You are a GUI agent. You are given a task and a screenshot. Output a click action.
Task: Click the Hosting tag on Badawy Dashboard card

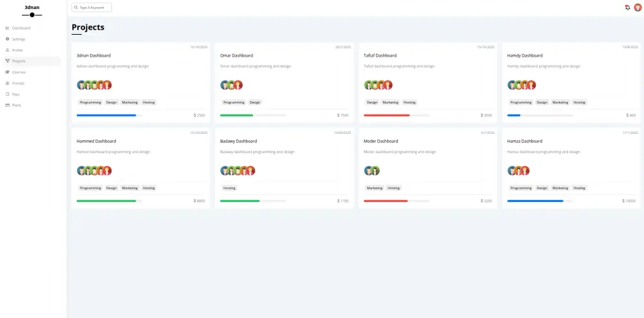(229, 188)
